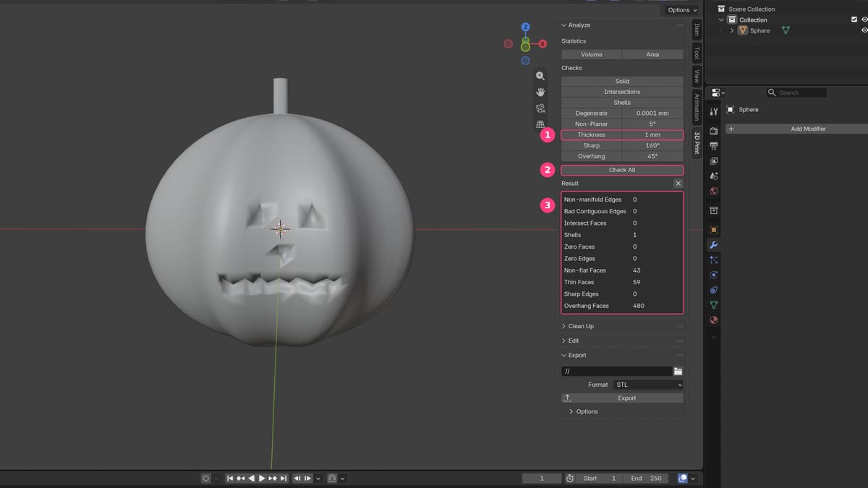Click the Check All button
The image size is (868, 488).
pyautogui.click(x=622, y=170)
